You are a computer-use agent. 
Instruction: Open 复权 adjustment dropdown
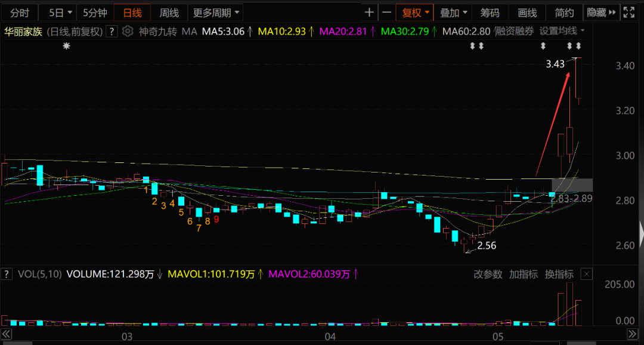point(415,13)
